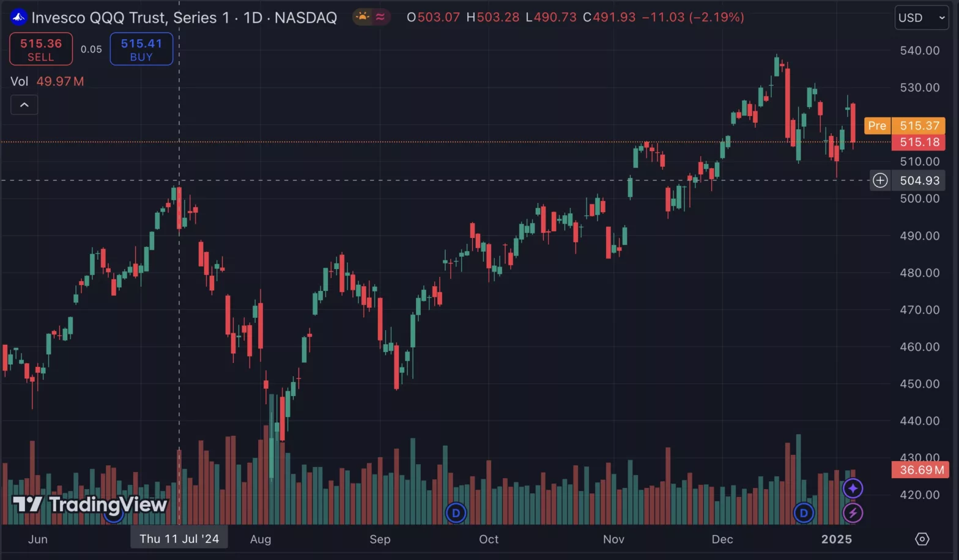The image size is (959, 560).
Task: Click the 490.00 price scale label
Action: click(919, 236)
